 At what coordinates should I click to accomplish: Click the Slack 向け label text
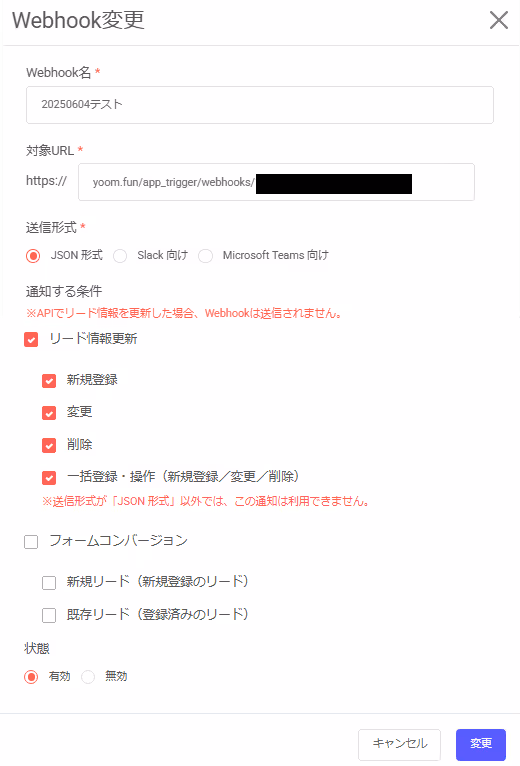point(162,255)
